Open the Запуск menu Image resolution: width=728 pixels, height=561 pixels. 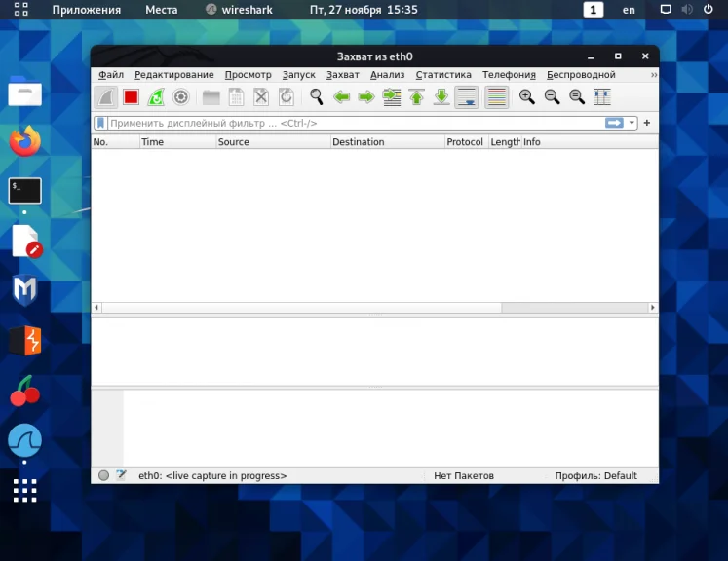point(298,75)
